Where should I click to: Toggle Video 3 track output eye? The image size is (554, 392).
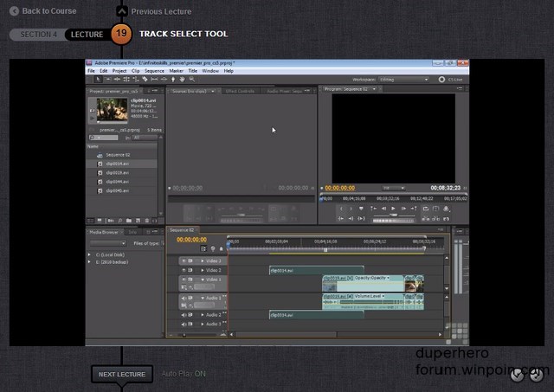pos(184,261)
